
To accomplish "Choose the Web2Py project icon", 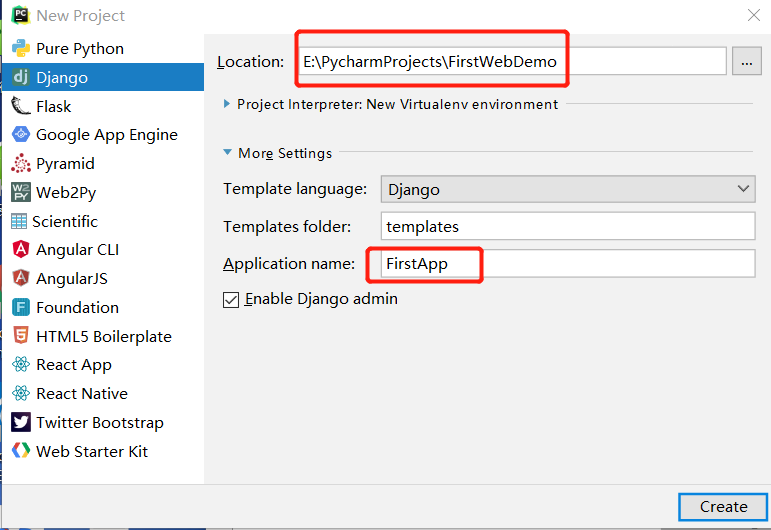I will tap(21, 192).
